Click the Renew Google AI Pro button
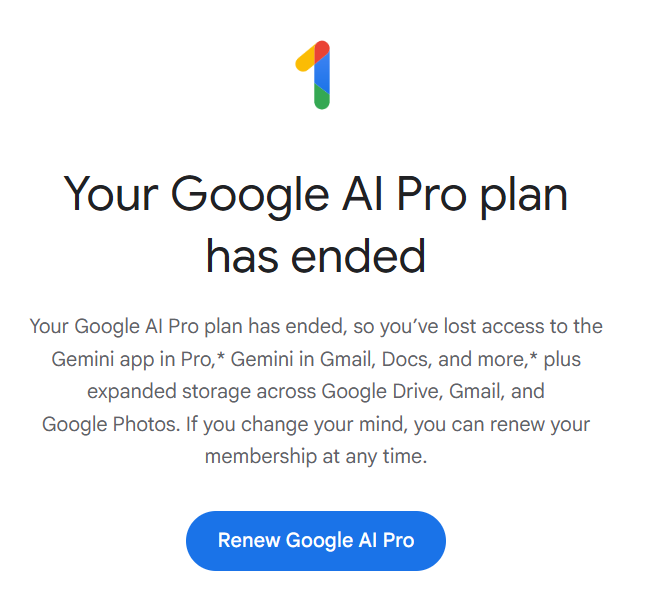The height and width of the screenshot is (609, 645). click(x=316, y=541)
